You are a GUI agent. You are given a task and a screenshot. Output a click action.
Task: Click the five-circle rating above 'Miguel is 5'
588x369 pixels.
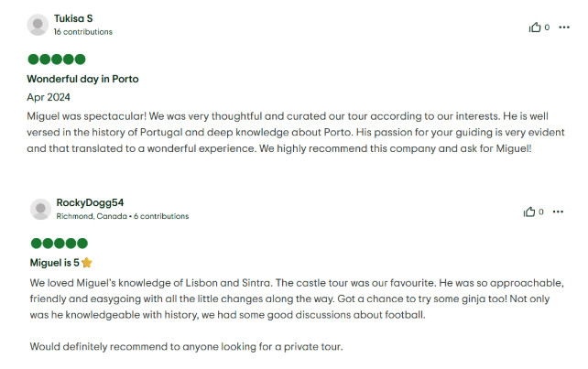tap(59, 244)
